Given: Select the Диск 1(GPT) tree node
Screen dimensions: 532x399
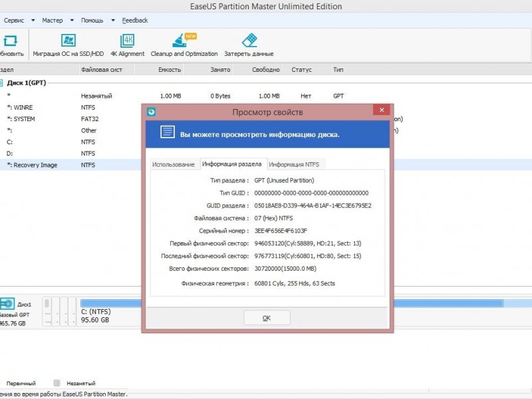Looking at the screenshot, I should tap(27, 82).
